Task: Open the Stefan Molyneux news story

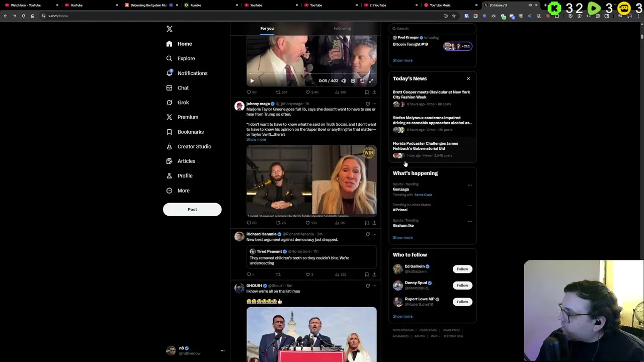Action: (432, 124)
